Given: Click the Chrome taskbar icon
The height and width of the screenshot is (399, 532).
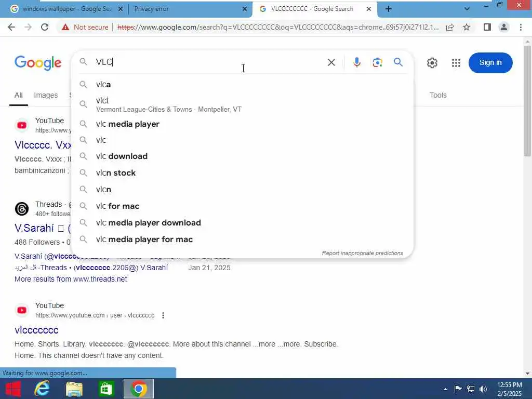Looking at the screenshot, I should click(138, 389).
